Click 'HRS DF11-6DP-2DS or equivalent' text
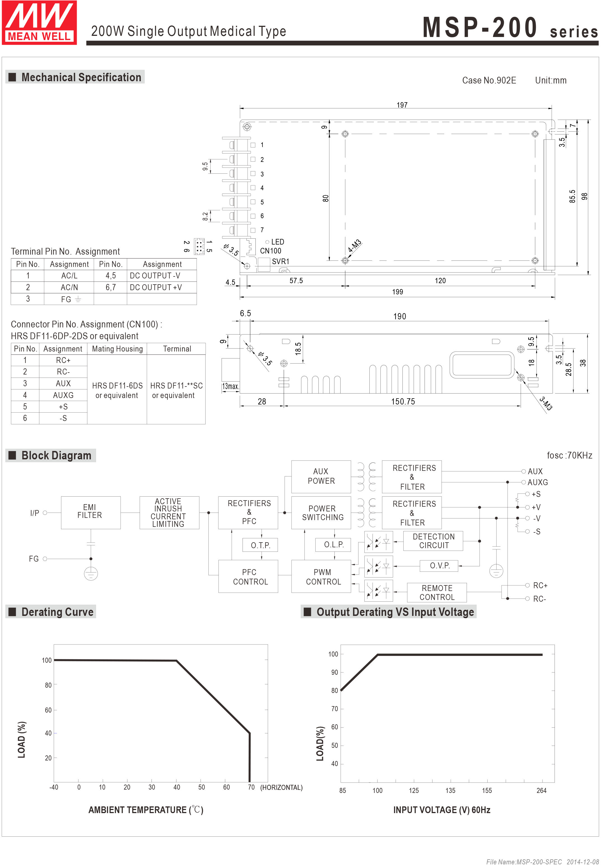This screenshot has height=868, width=610. click(x=74, y=336)
